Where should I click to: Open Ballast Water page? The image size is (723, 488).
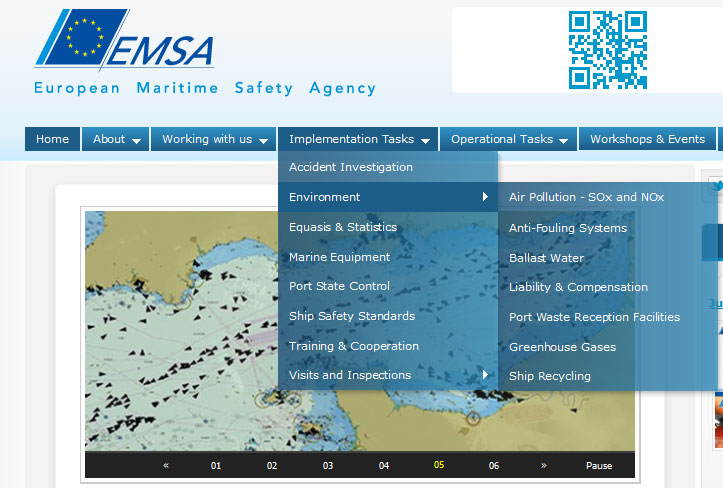[x=546, y=258]
